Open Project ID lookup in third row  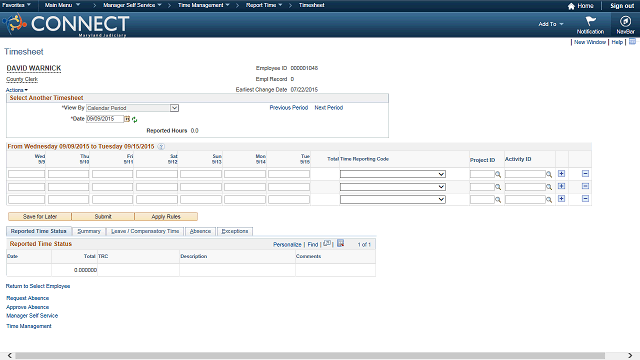(498, 200)
